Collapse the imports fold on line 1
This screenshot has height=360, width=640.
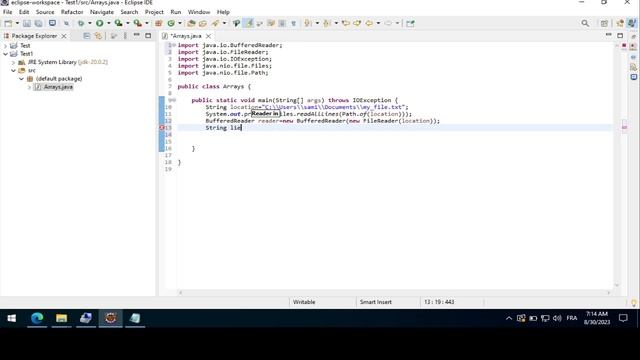[174, 45]
